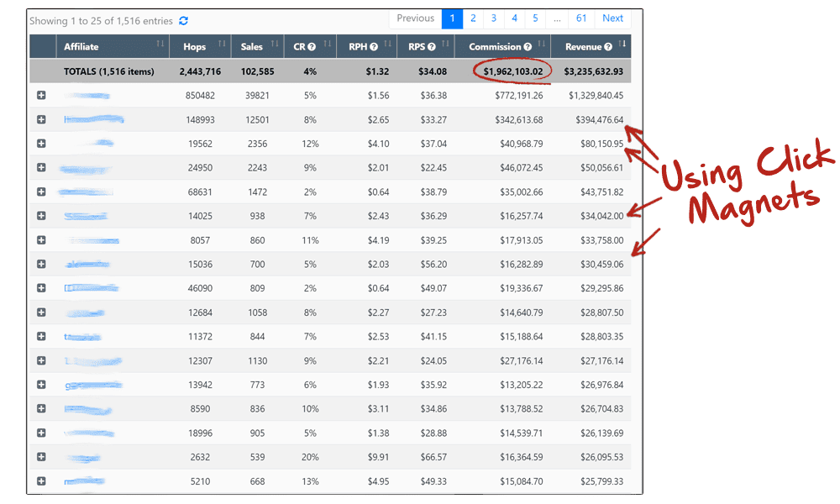
Task: Refresh the entries with the reload icon
Action: 183,21
